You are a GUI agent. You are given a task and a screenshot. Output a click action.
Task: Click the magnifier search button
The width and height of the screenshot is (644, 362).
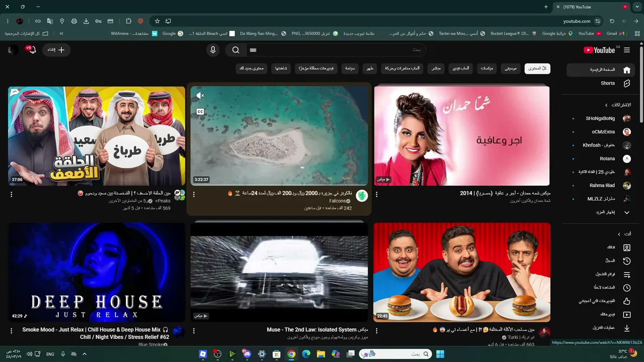235,50
